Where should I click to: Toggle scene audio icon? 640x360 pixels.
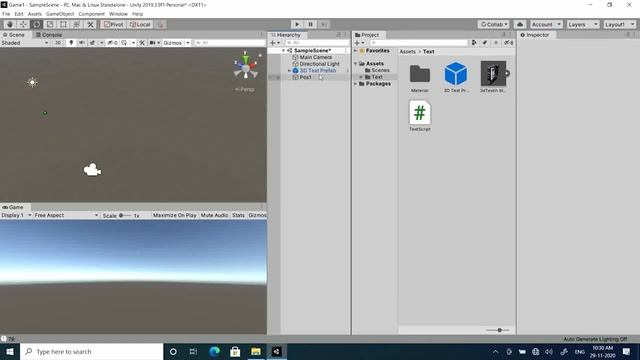[82, 43]
